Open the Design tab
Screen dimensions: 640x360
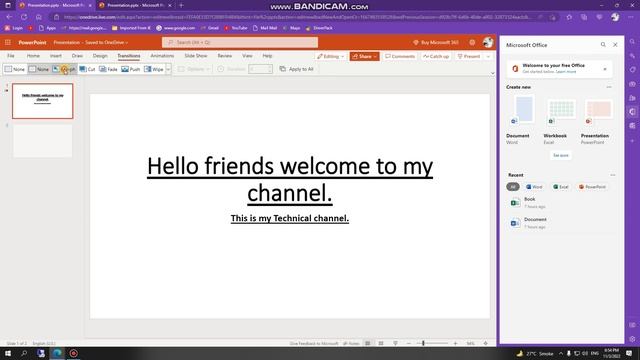100,56
